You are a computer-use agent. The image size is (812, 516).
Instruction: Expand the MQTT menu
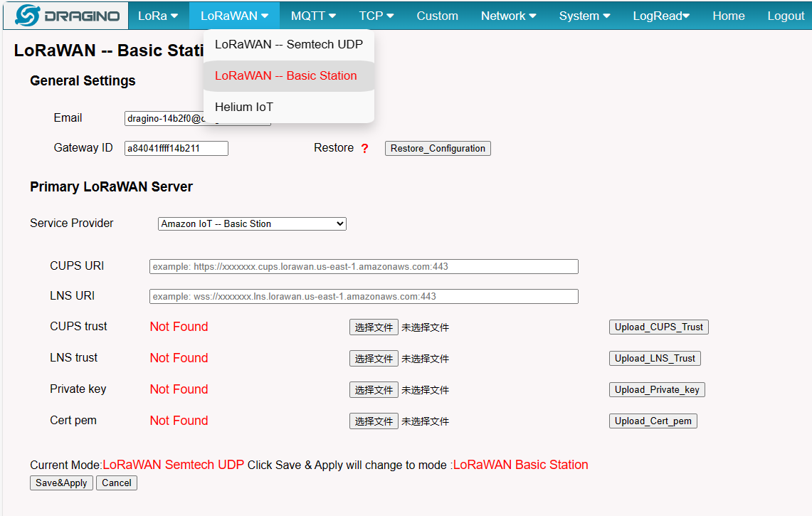click(313, 16)
